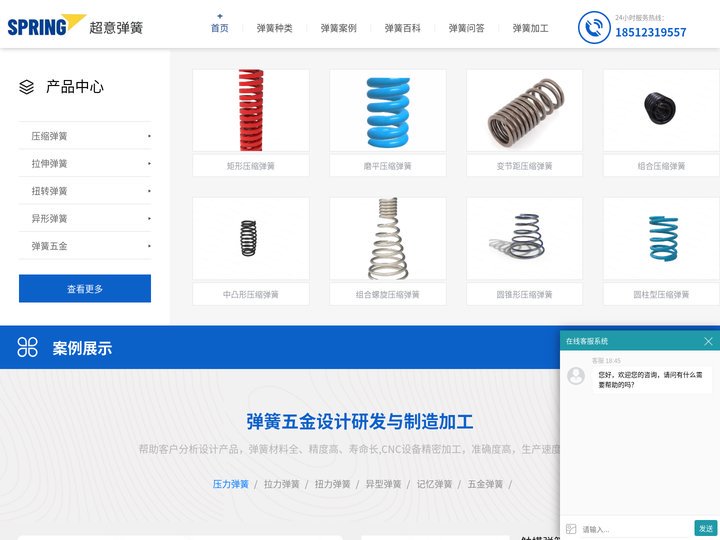The image size is (720, 540).
Task: Open the 组合螺旋压缩弹簧 product image
Action: pos(388,239)
